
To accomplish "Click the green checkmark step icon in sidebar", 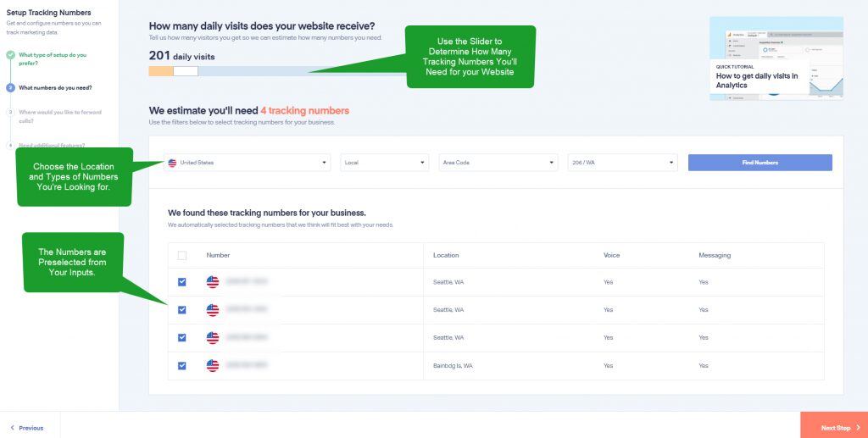I will [x=10, y=55].
